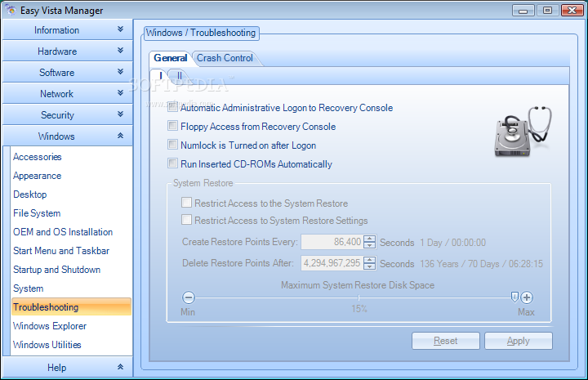Minimize the Easy Vista Manager window
Image resolution: width=588 pixels, height=380 pixels.
523,10
